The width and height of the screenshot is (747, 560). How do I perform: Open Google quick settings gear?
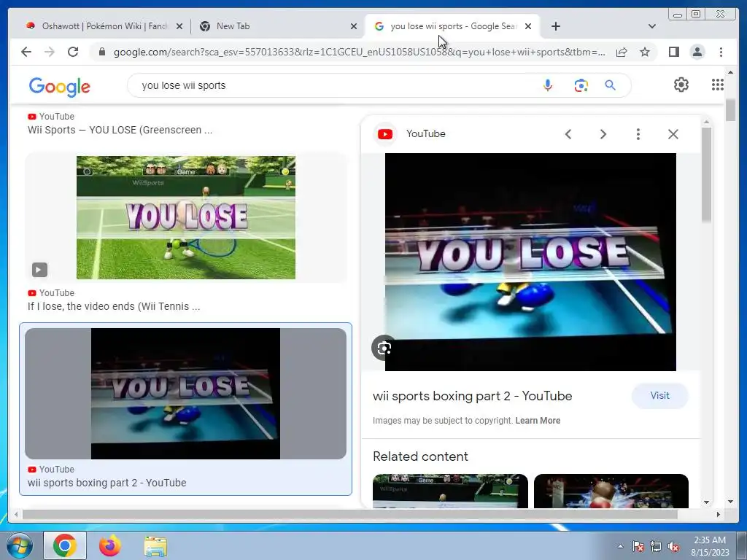681,85
